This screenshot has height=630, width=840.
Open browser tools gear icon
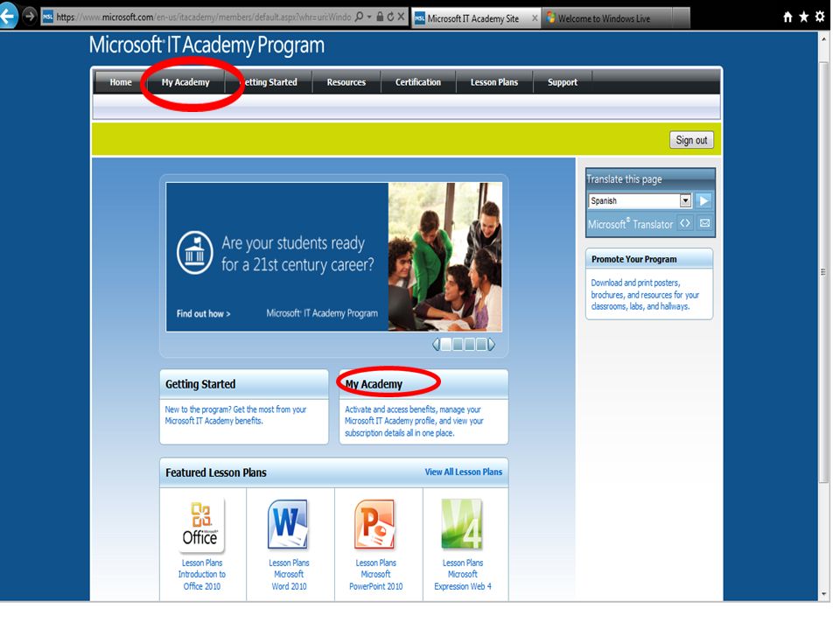coord(820,17)
